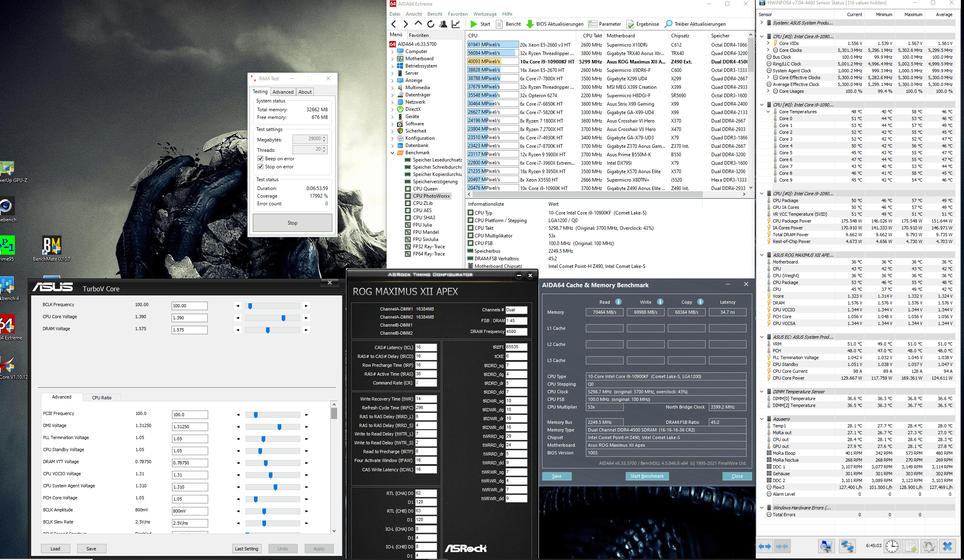Click Last Setting button in TurboV Core
Screen dimensions: 964x560
(247, 549)
